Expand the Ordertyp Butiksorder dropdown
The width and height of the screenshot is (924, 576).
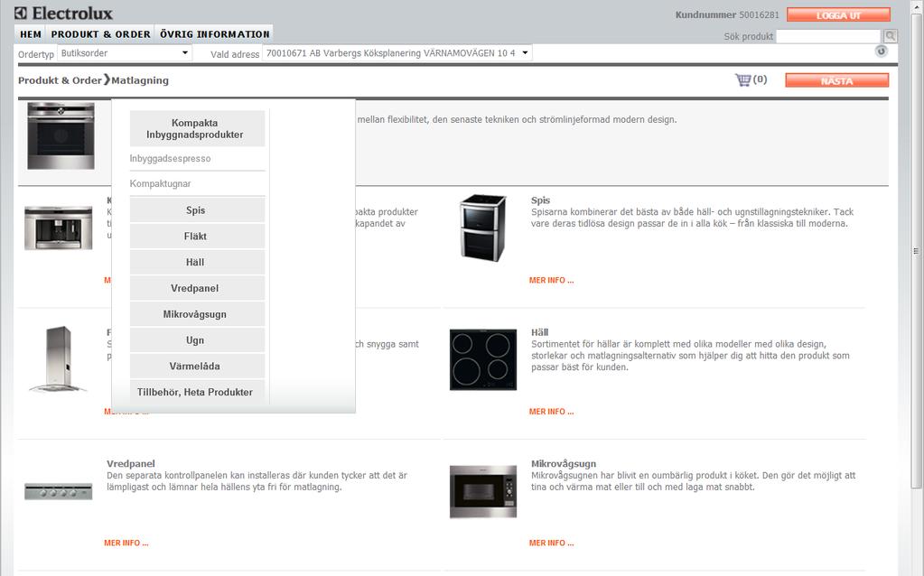(x=125, y=53)
